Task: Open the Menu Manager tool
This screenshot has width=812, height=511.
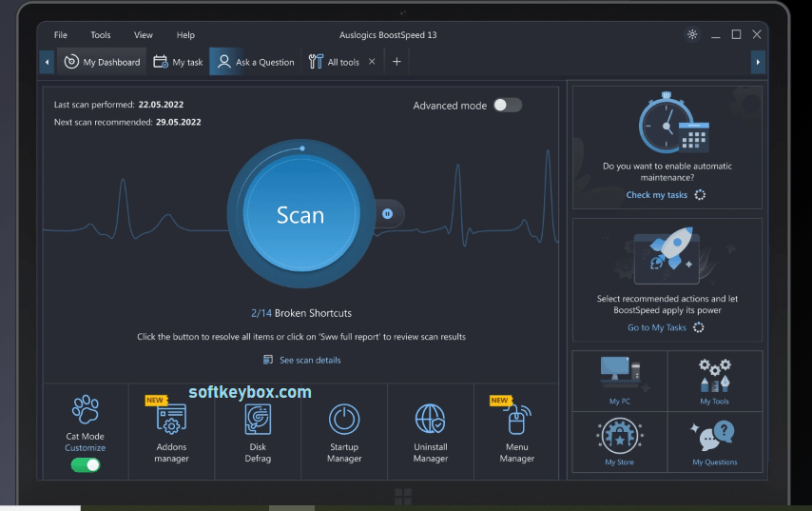Action: 517,431
